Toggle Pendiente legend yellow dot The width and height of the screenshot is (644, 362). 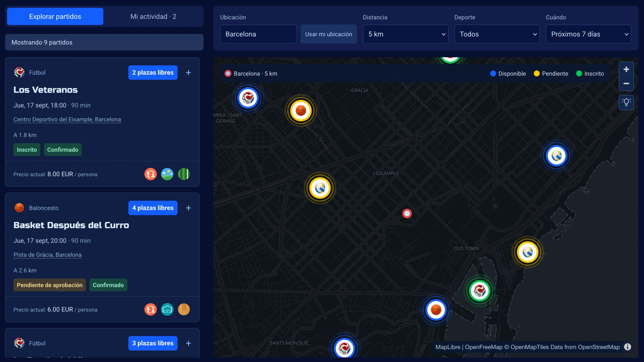click(x=537, y=73)
